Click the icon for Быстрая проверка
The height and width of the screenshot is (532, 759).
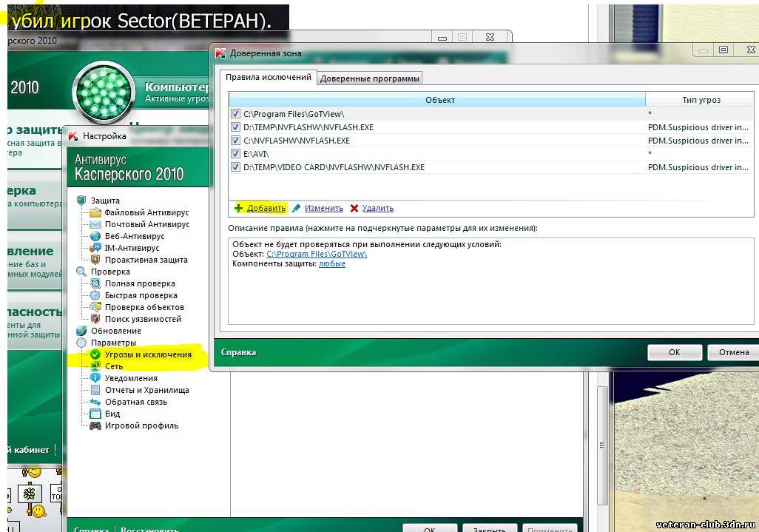95,295
